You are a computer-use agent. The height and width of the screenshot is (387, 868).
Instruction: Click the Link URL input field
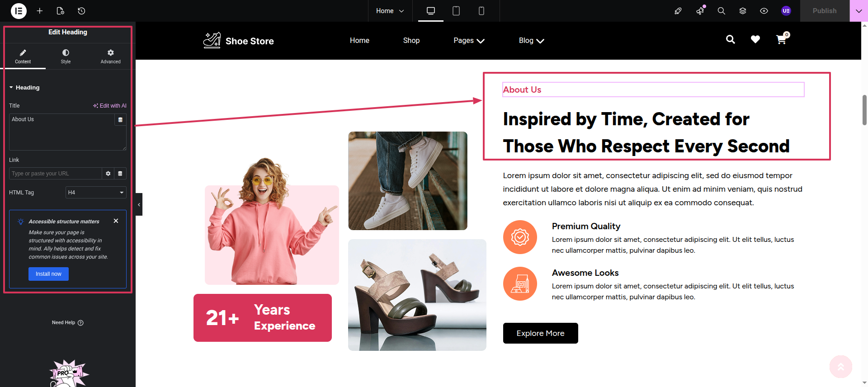[x=55, y=174]
